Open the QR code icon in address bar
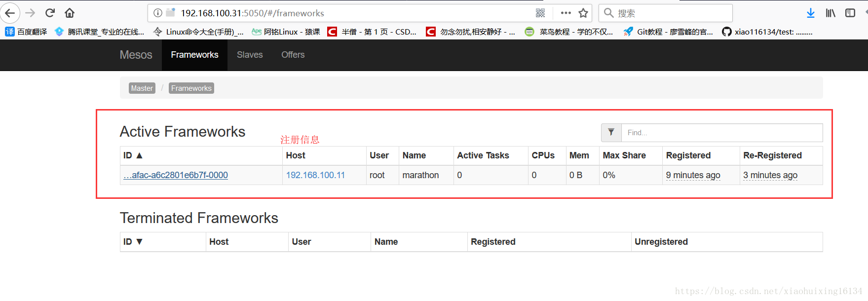The width and height of the screenshot is (868, 301). (x=540, y=13)
